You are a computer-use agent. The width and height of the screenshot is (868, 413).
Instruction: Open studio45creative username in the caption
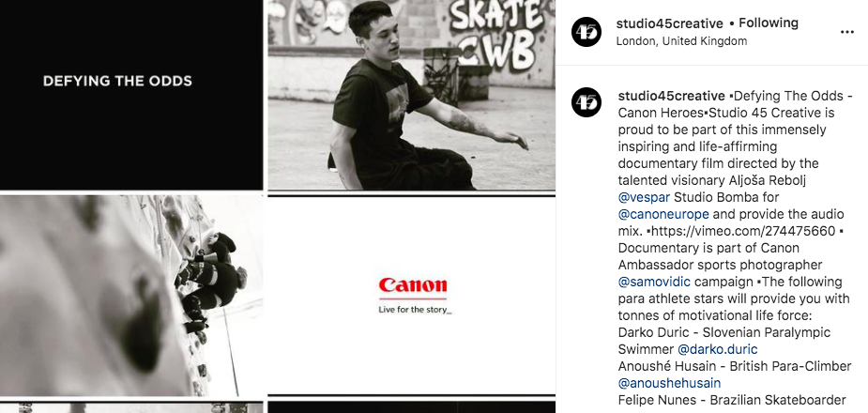[672, 96]
